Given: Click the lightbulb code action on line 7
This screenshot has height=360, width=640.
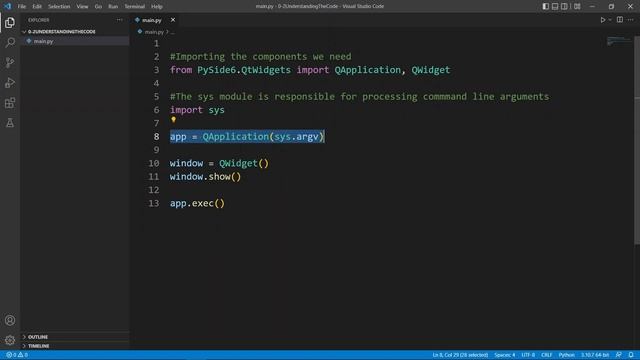Looking at the screenshot, I should pyautogui.click(x=173, y=120).
